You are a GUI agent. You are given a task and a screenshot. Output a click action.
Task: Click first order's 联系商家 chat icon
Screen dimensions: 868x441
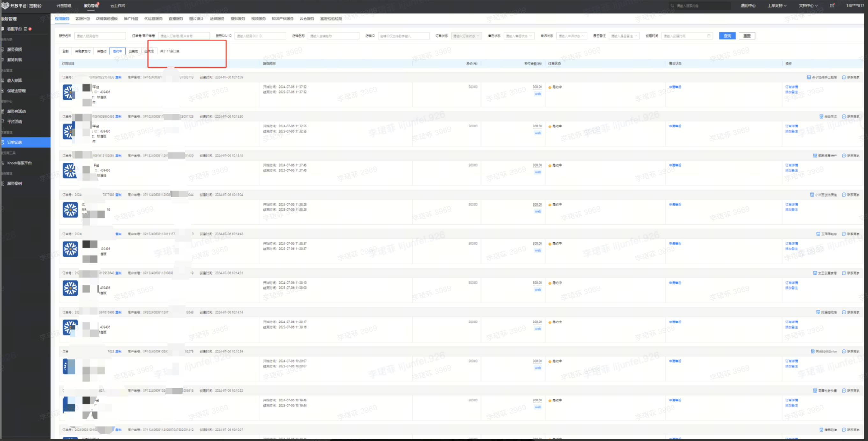[844, 77]
